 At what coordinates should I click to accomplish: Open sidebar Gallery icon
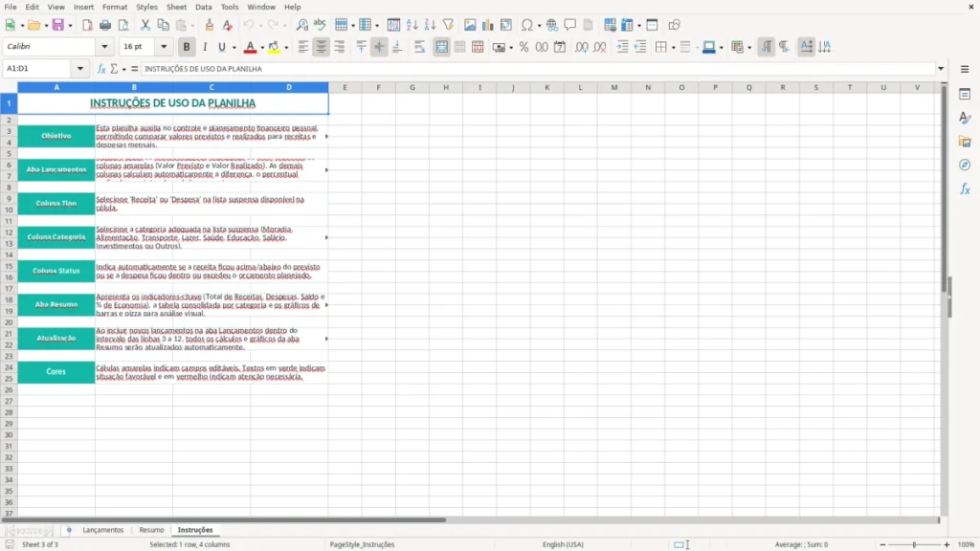(965, 142)
